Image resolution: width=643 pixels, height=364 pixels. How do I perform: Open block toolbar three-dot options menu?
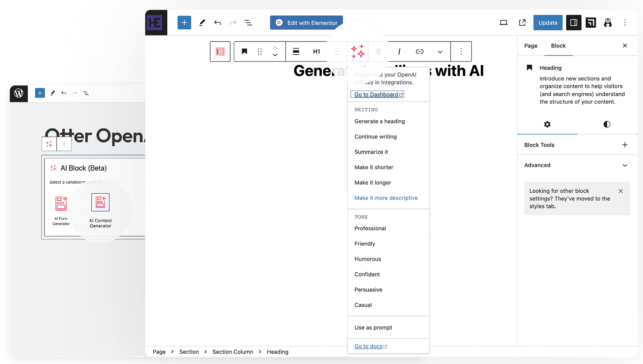coord(461,52)
